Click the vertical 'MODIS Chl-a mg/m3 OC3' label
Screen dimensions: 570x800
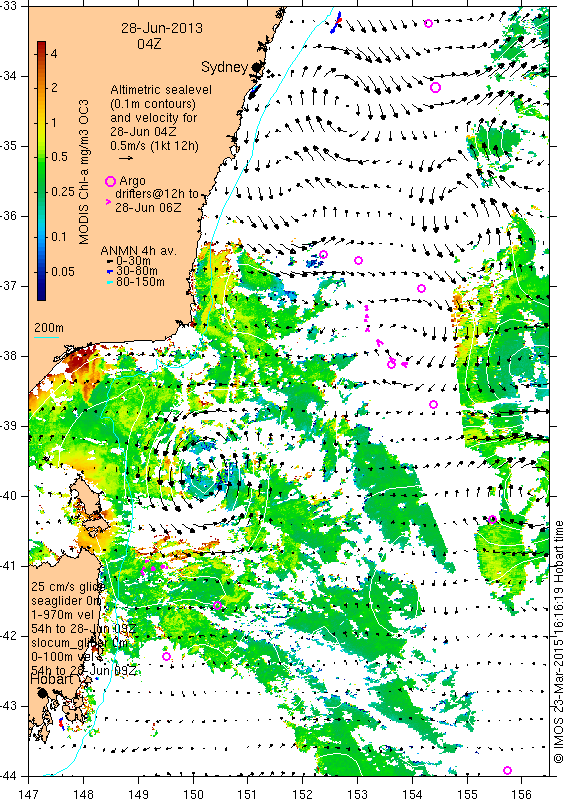84,172
